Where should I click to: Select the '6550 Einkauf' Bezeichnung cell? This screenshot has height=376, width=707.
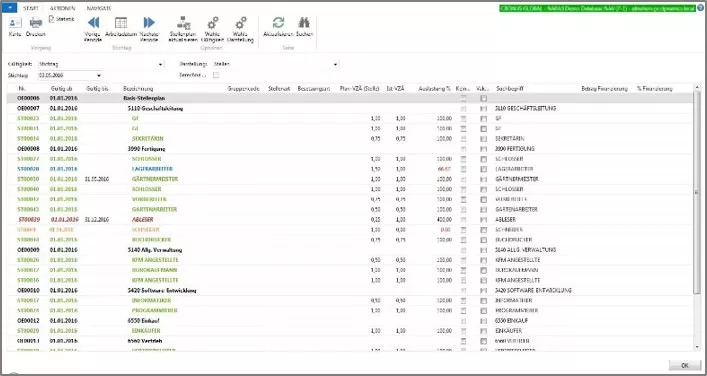pos(144,321)
